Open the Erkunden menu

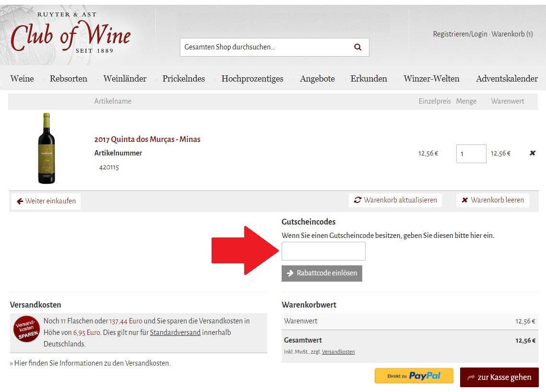pyautogui.click(x=369, y=79)
